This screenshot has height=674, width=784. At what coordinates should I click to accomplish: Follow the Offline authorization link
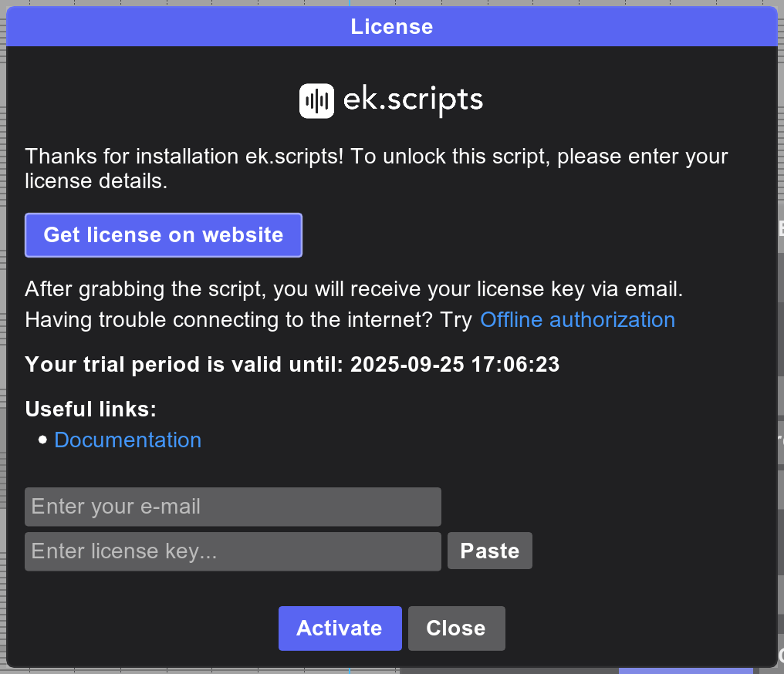577,320
